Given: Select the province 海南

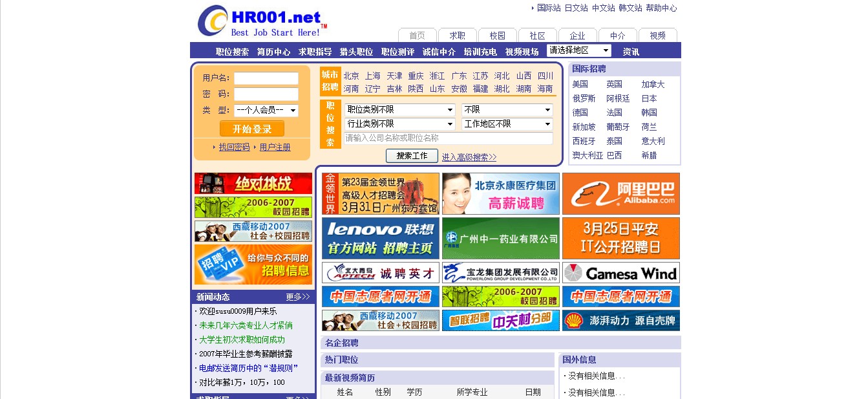Looking at the screenshot, I should point(545,89).
